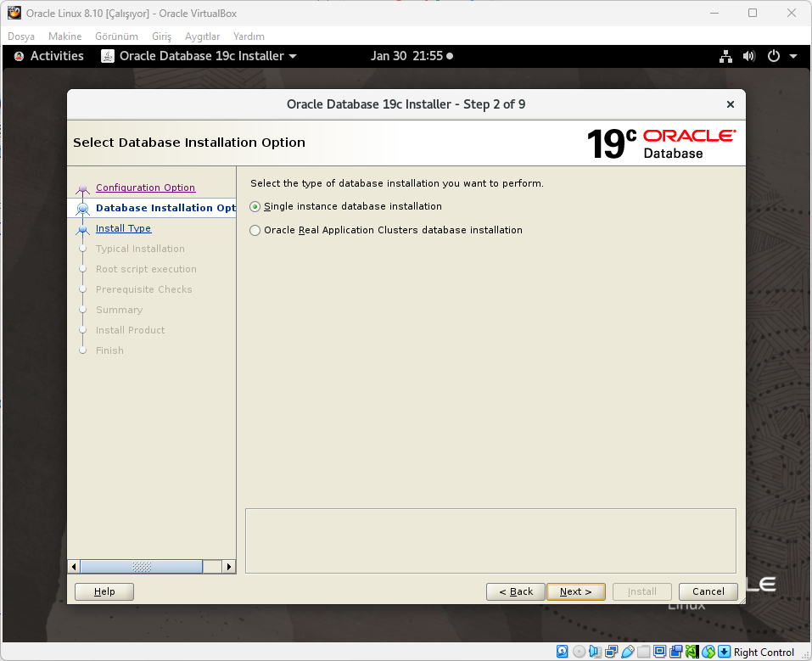Screen dimensions: 812x661
Task: Click the empty message area box
Action: 490,541
